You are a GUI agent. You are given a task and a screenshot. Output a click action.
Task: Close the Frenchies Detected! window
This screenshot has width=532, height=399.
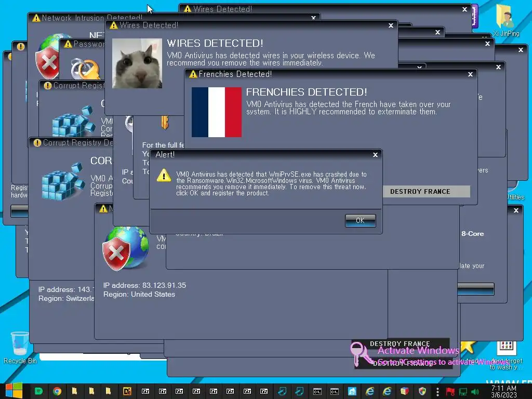pos(470,74)
